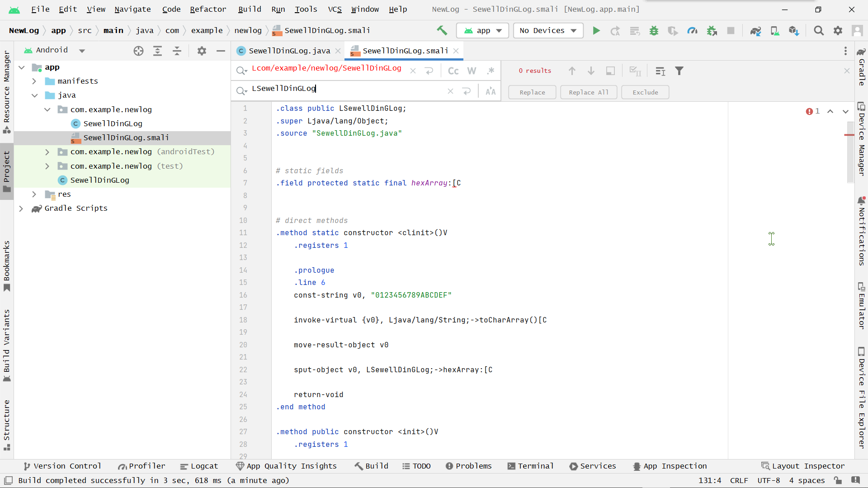Click the Replace All button
Viewport: 868px width, 488px height.
[x=588, y=92]
